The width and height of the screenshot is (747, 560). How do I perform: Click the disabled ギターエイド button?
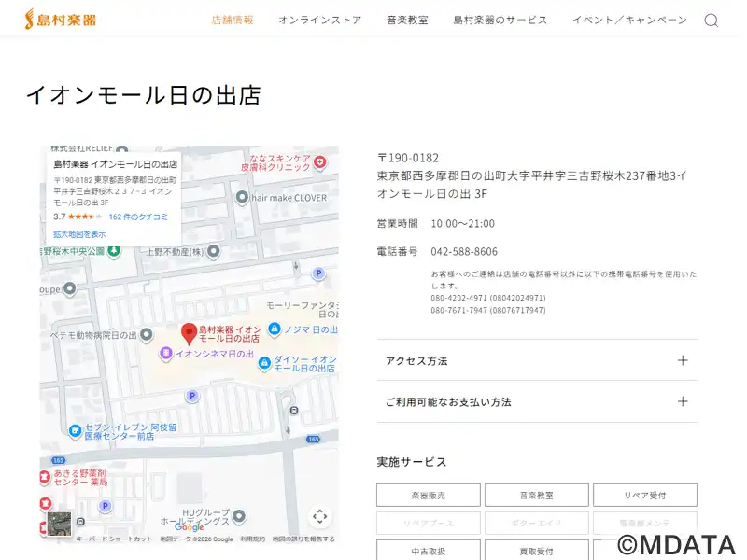[536, 523]
